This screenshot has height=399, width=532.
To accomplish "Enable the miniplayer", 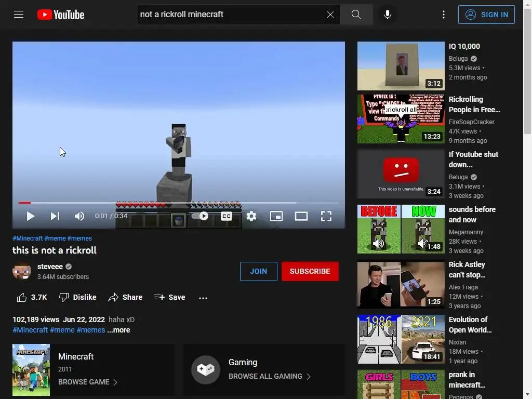I will 276,216.
